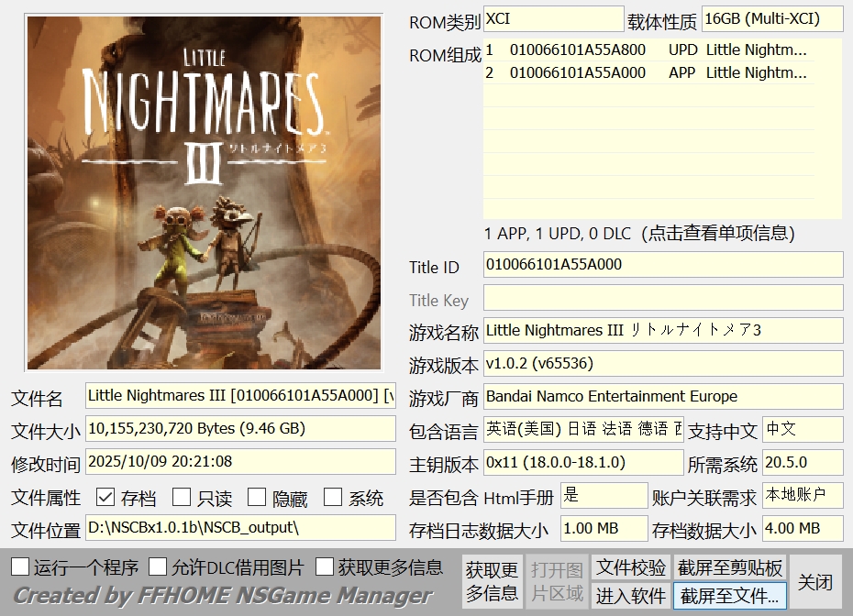Enable the 运行一个程序 checkbox
Screen dimensions: 853x616
coord(20,566)
